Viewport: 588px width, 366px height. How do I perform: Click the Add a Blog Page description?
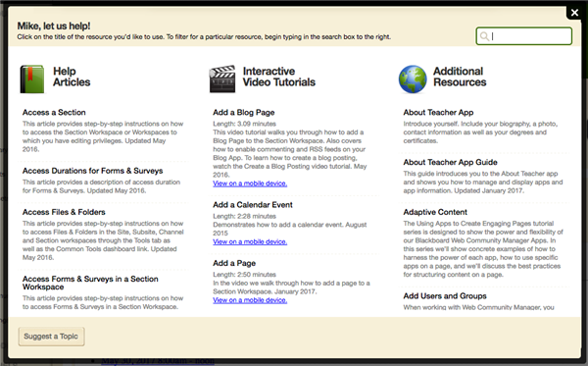pyautogui.click(x=290, y=153)
